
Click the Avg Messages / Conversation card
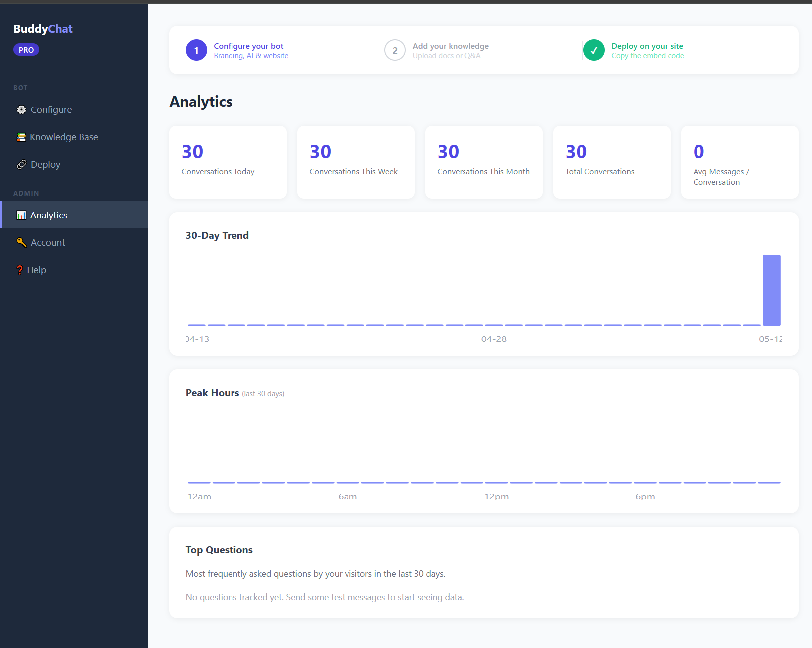740,162
